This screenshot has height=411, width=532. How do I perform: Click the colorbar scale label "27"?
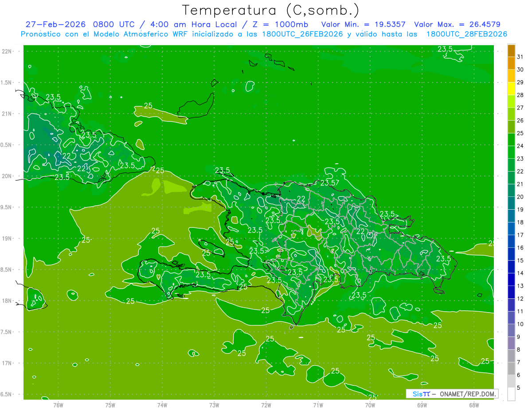[520, 108]
